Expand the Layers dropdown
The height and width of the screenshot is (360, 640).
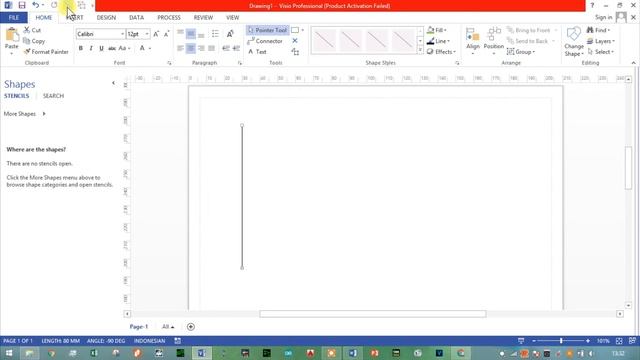600,41
